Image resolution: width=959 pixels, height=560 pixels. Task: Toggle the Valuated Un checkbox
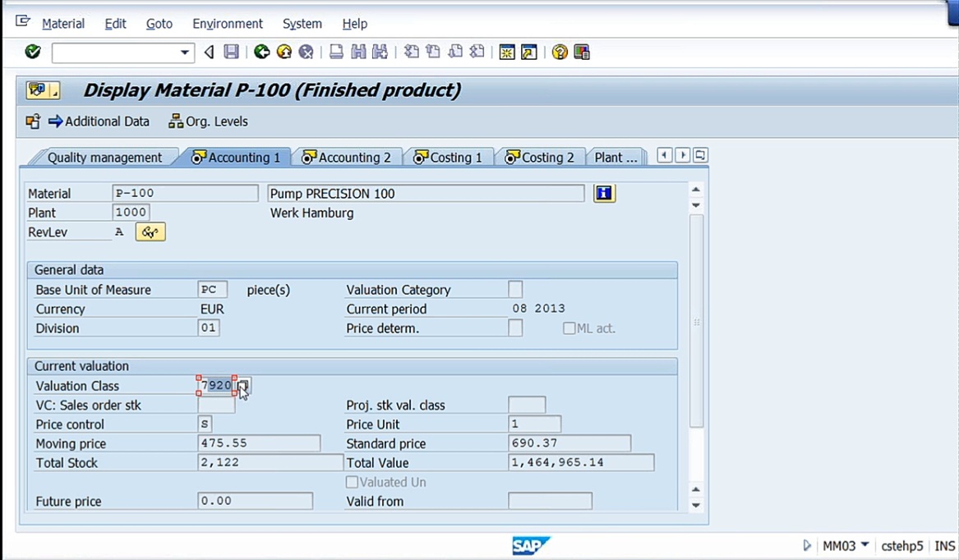point(352,482)
